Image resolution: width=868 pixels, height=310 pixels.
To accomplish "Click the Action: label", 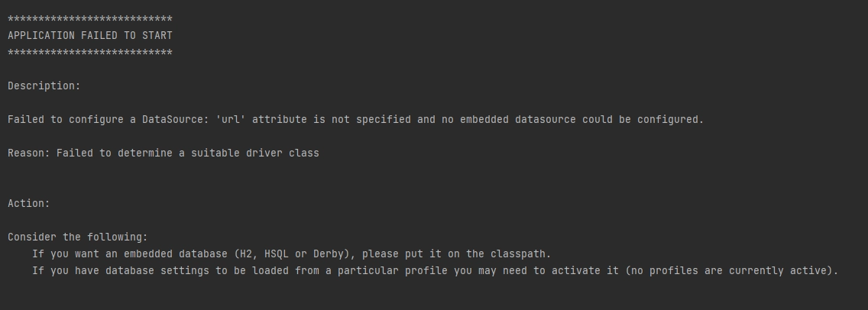I will (x=28, y=204).
